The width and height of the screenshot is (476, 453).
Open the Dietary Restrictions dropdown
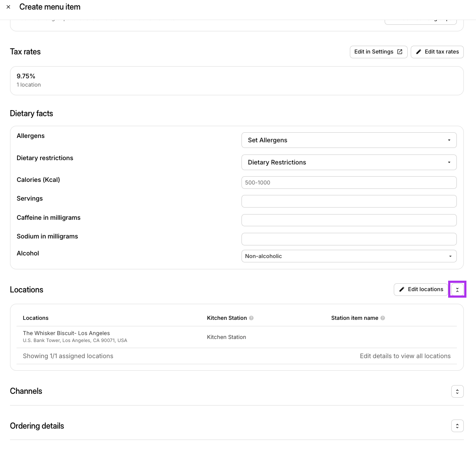[349, 162]
